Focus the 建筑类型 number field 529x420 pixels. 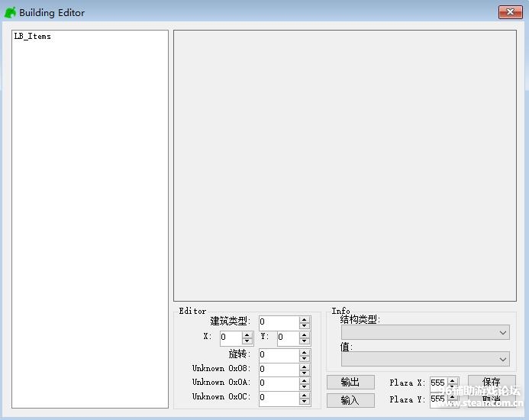click(x=278, y=322)
